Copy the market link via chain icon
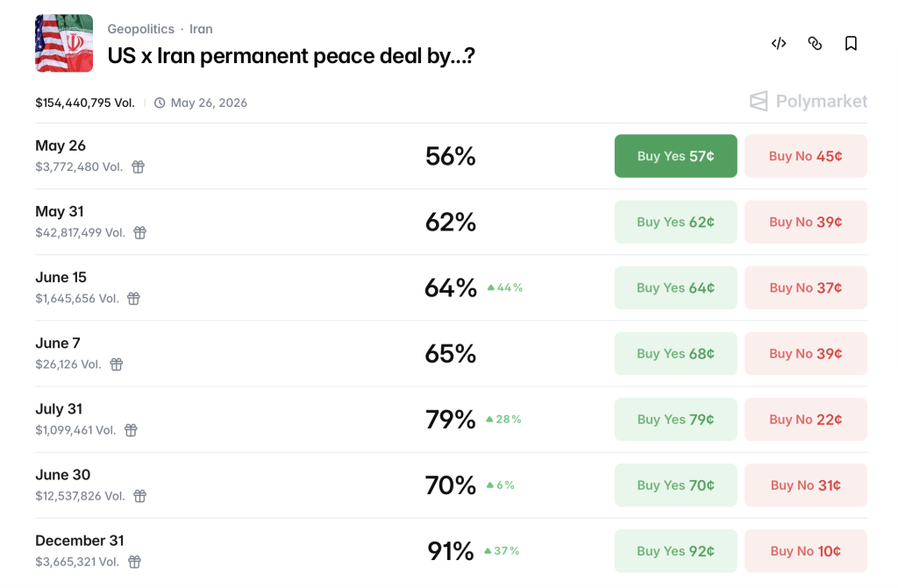The height and width of the screenshot is (588, 898). click(815, 44)
